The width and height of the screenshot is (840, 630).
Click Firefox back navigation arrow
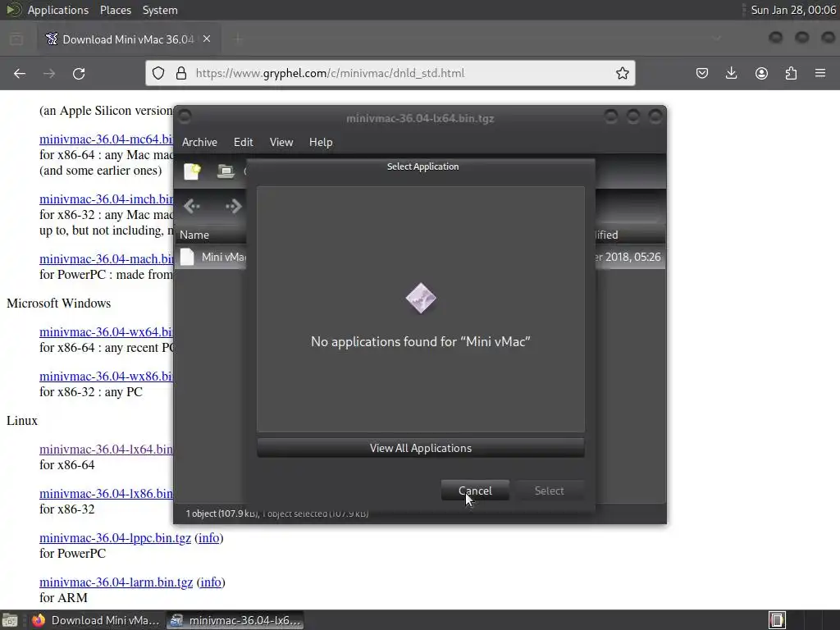point(20,73)
